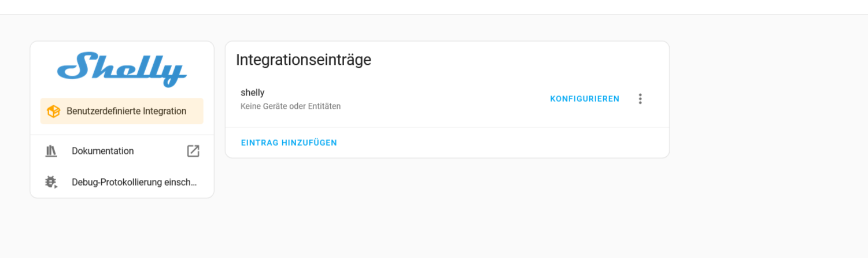This screenshot has height=258, width=868.
Task: Select the Benutzerdefinierte Integration label
Action: click(x=126, y=111)
